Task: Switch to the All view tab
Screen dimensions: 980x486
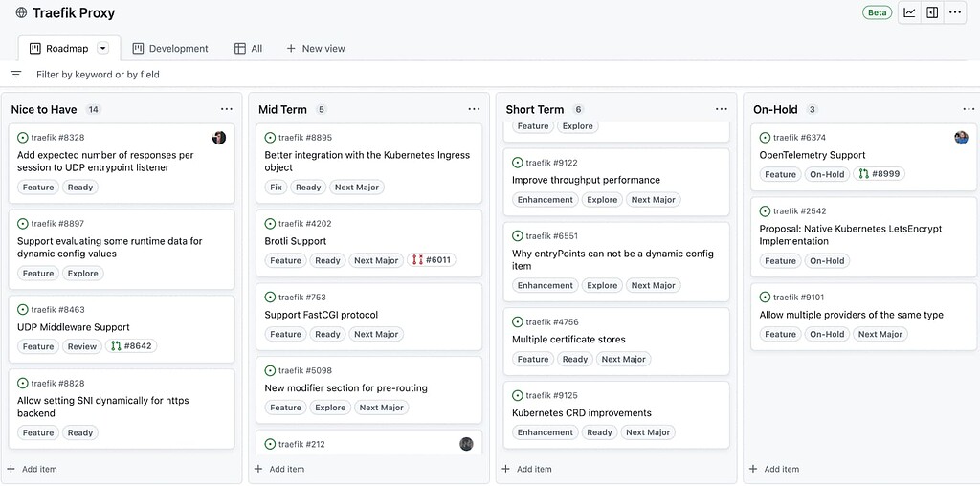Action: click(x=249, y=49)
